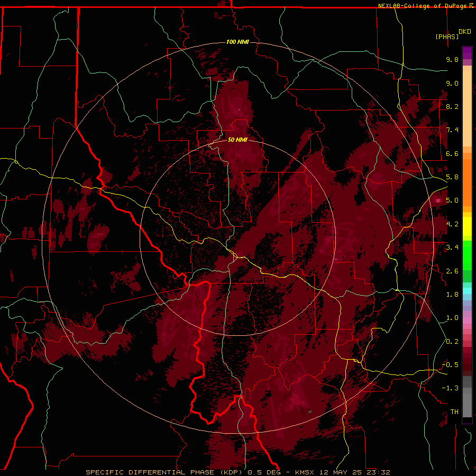Click the 5.8 legend value
Screen dimensions: 476x476
(x=452, y=177)
